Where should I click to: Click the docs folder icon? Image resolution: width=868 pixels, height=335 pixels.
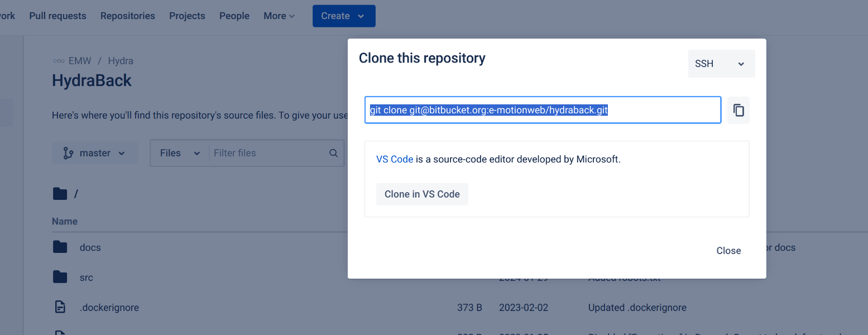pos(60,247)
